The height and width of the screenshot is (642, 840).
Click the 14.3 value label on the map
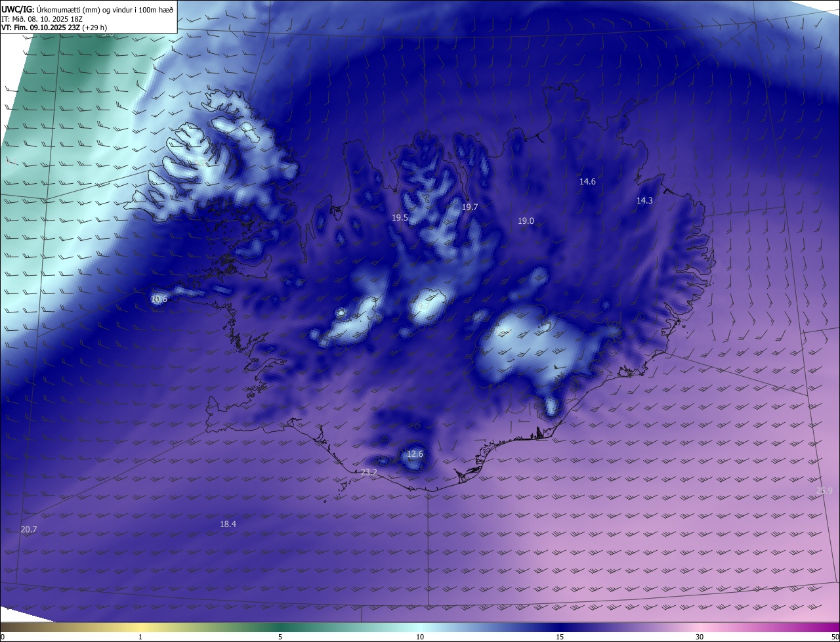644,201
